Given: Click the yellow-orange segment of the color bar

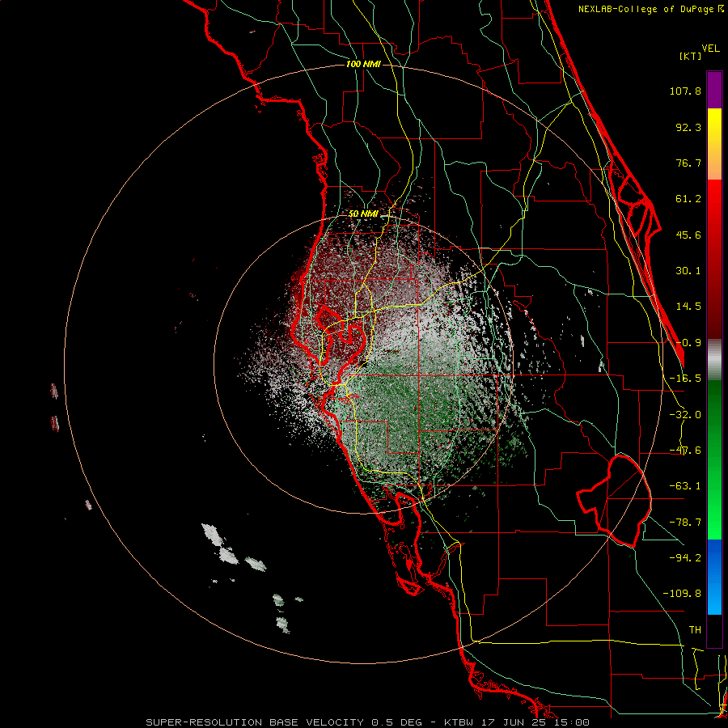Looking at the screenshot, I should [714, 144].
